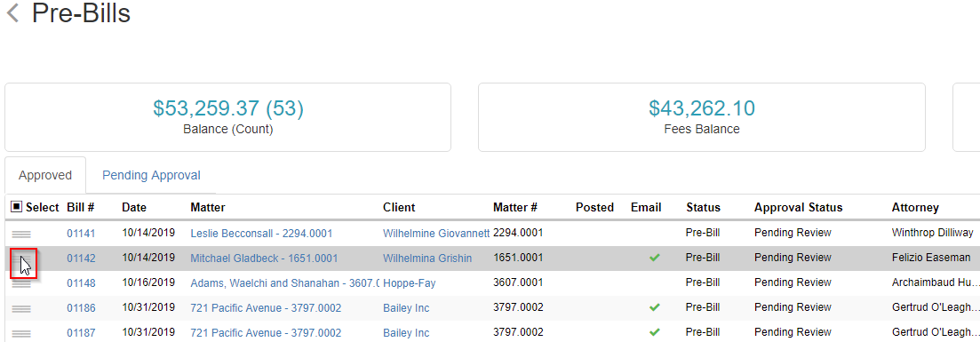The image size is (980, 342).
Task: Open the Approved tab
Action: (x=45, y=175)
